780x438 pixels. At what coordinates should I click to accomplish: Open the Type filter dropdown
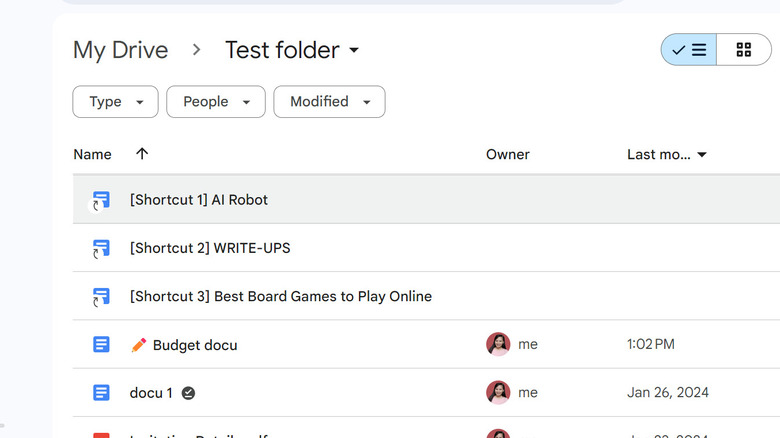point(116,102)
